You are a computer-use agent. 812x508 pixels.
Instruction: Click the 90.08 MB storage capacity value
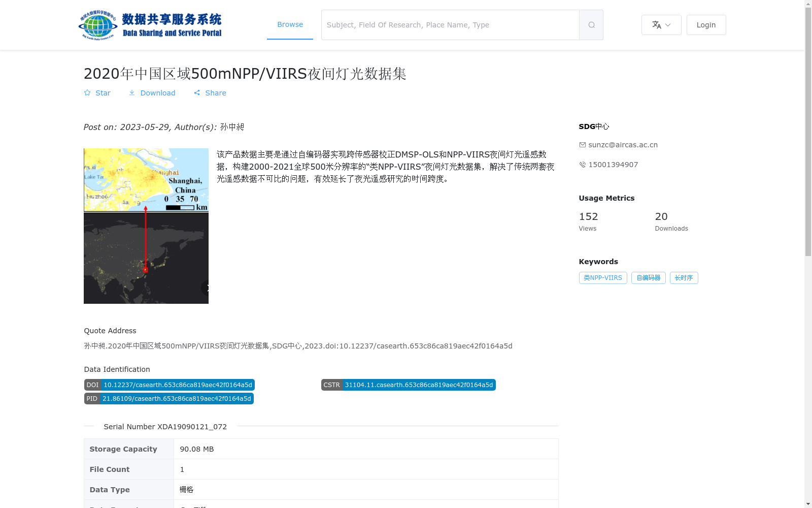click(197, 449)
